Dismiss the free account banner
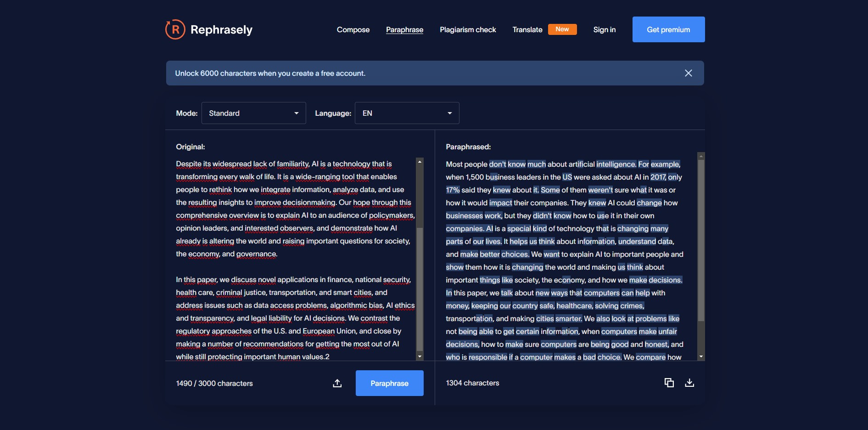Image resolution: width=868 pixels, height=430 pixels. click(x=689, y=73)
